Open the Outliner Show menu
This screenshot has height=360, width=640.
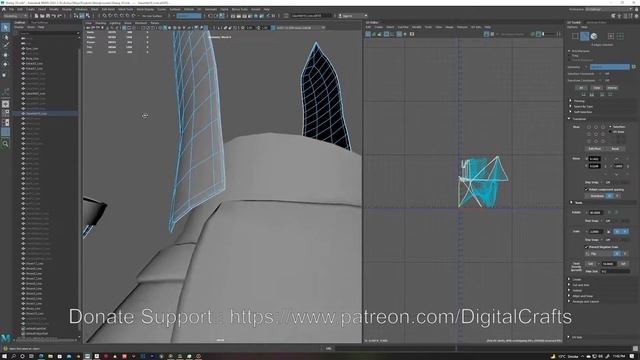click(x=31, y=27)
